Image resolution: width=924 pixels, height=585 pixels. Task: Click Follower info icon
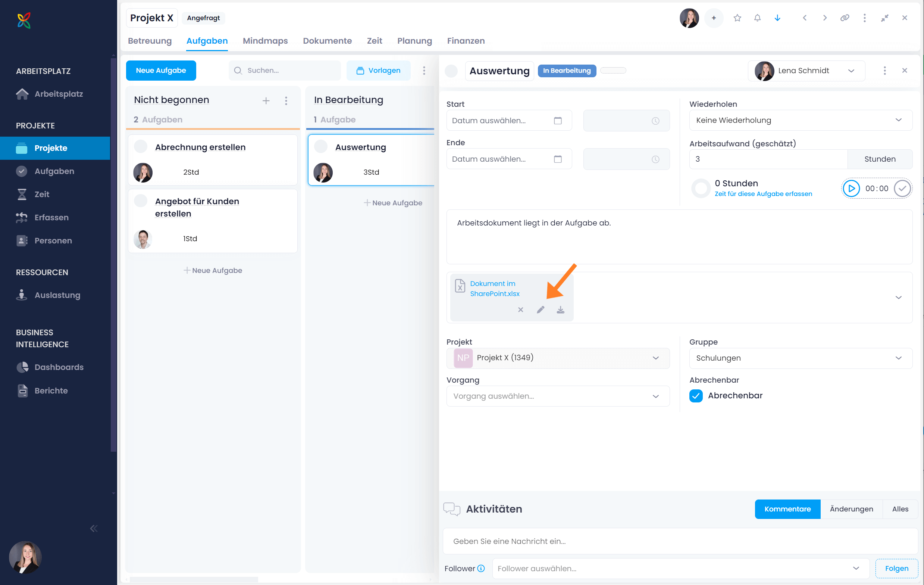point(481,569)
